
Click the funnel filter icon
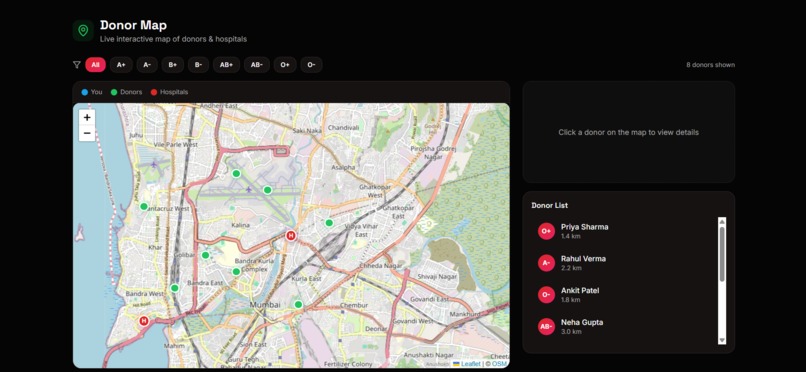tap(77, 65)
